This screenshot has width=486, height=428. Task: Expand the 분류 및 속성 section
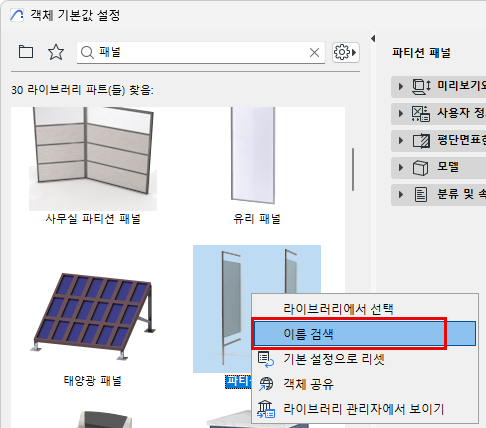click(x=438, y=194)
